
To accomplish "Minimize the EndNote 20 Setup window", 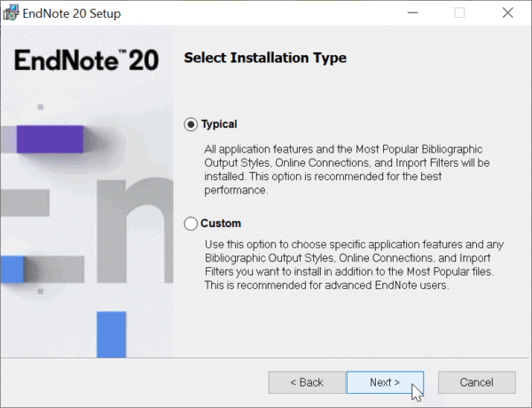I will click(x=412, y=13).
